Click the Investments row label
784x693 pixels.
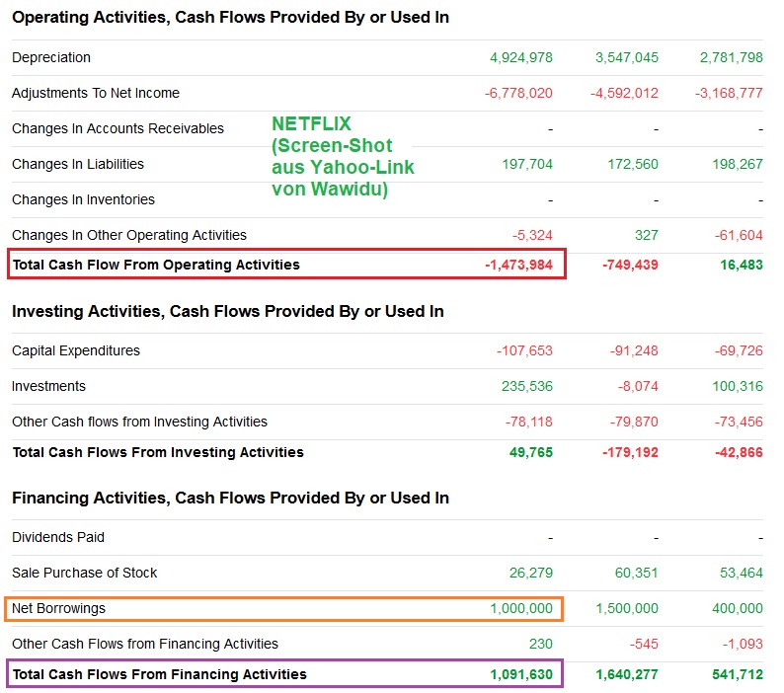pos(49,386)
